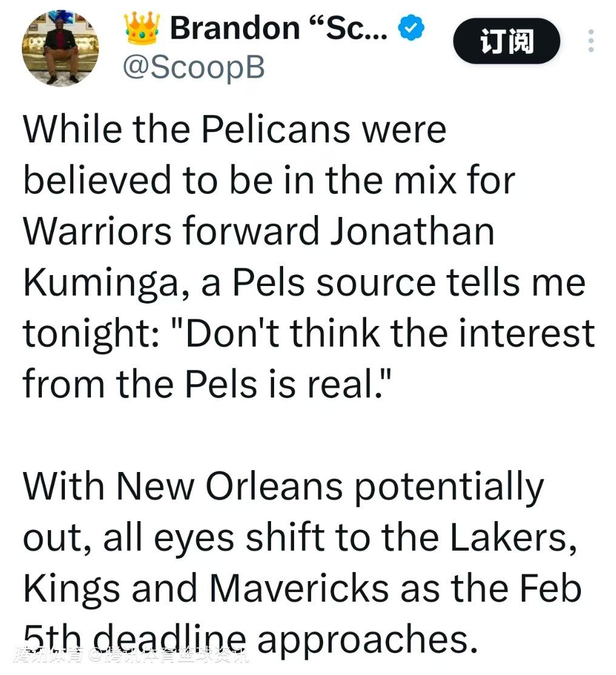616x675 pixels.
Task: Click the crown emoji beside Brandon's name
Action: click(142, 28)
